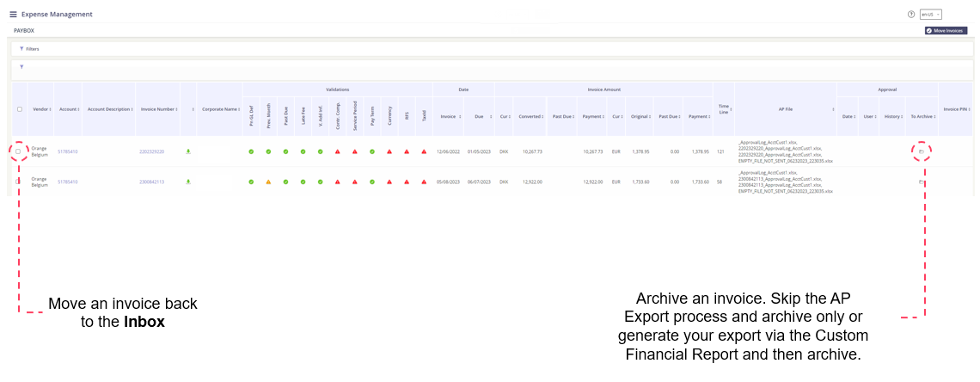Open the help question mark icon
The image size is (980, 382).
click(x=911, y=15)
